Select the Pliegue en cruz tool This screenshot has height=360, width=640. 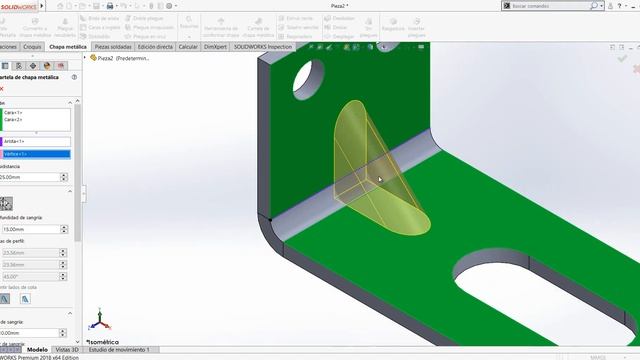[146, 36]
